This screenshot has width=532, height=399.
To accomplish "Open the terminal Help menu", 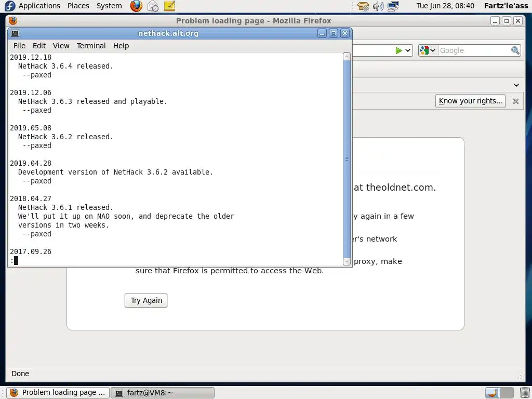I will [x=121, y=46].
